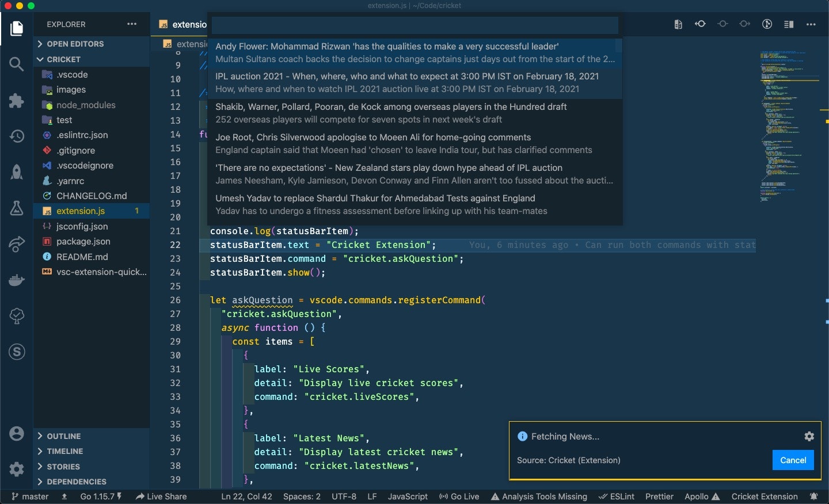Open the Explorer views menu via its ellipsis
829x504 pixels.
(131, 24)
